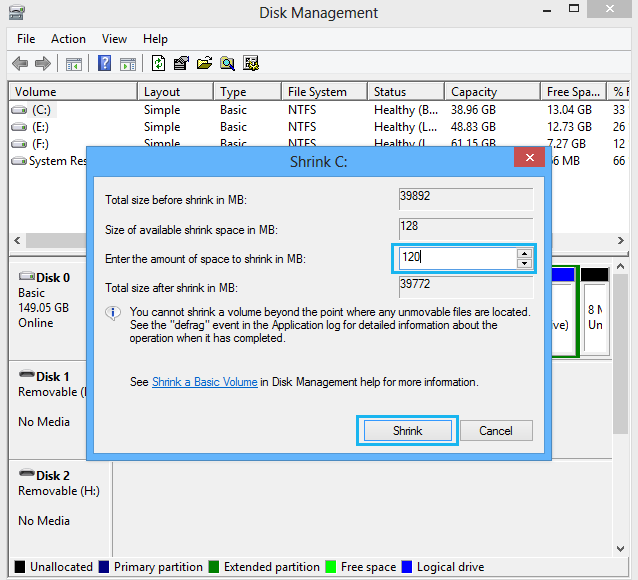Click the settings grid toolbar icon
638x580 pixels.
251,63
